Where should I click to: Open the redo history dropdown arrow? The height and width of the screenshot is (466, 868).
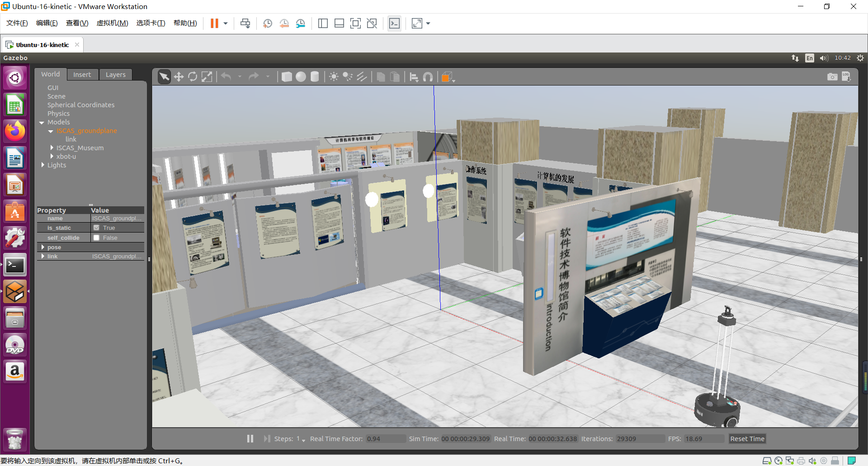click(268, 77)
